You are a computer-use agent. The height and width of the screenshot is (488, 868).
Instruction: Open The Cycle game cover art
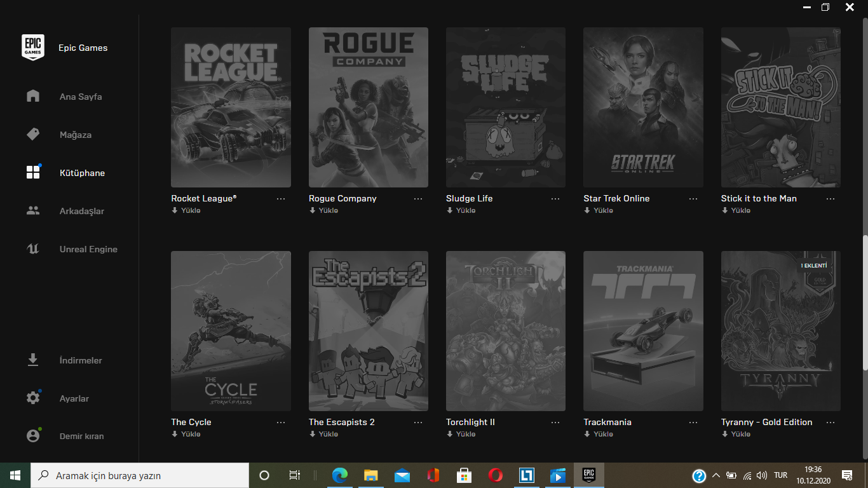pos(231,331)
